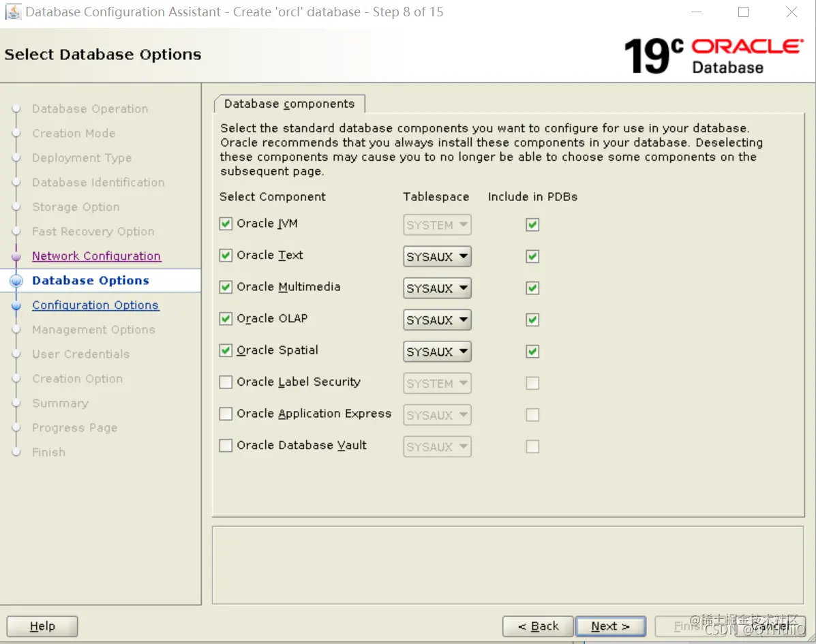Click the Configuration Options step bullet icon

[16, 306]
